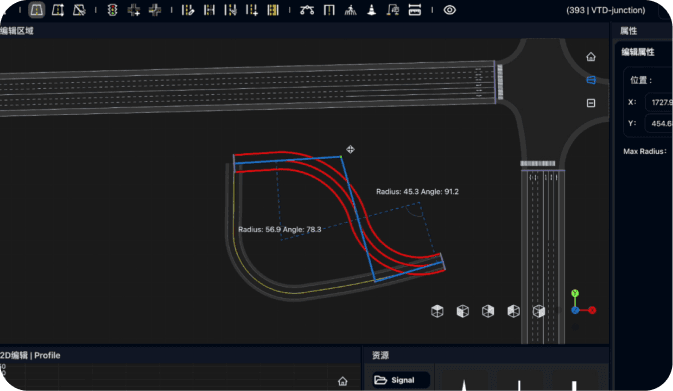Select the cube view with top face highlighted

coord(437,311)
